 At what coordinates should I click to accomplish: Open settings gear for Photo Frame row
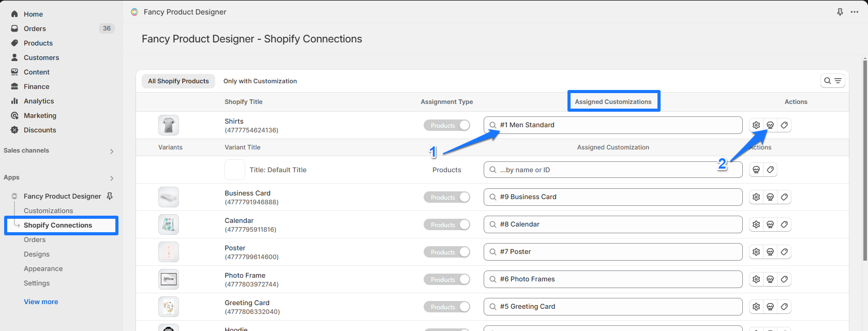(756, 279)
